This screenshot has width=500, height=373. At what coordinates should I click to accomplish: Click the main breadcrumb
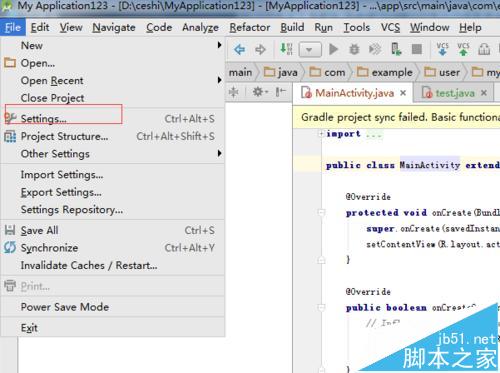point(240,72)
